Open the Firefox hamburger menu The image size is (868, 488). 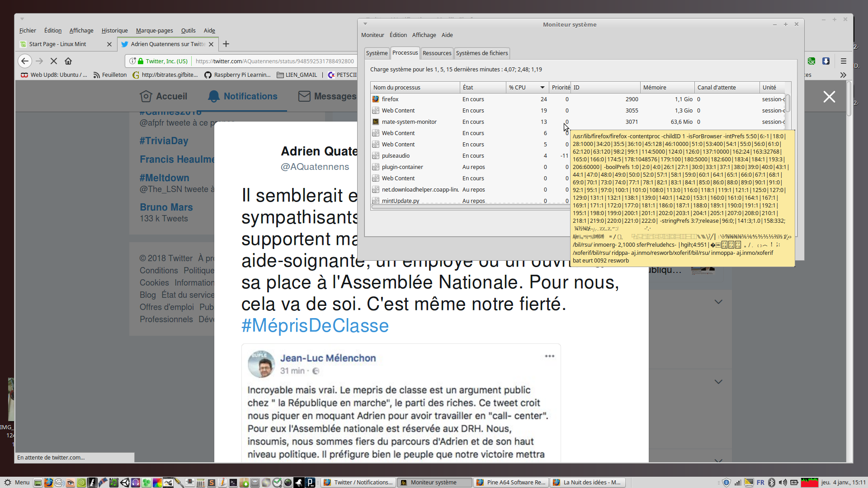pyautogui.click(x=843, y=61)
